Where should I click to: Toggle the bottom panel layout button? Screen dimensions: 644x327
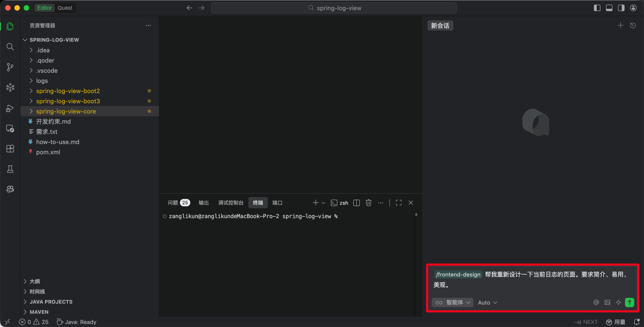[x=609, y=8]
